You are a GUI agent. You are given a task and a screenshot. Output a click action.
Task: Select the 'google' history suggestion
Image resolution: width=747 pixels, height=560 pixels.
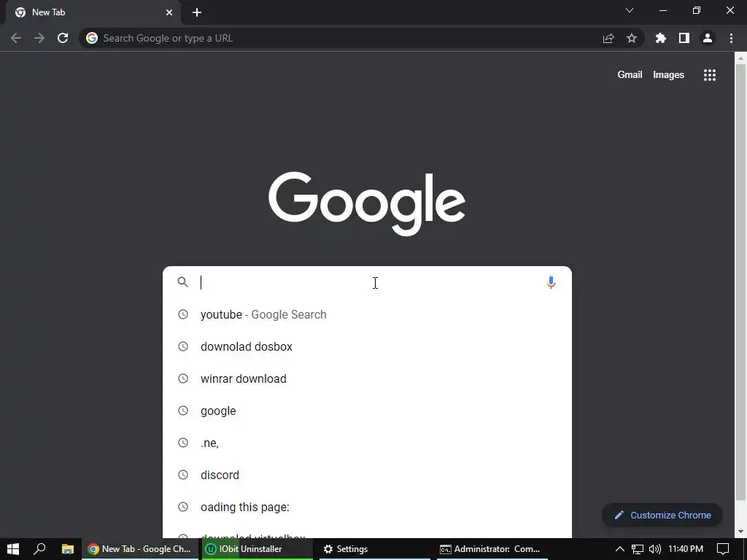(367, 411)
